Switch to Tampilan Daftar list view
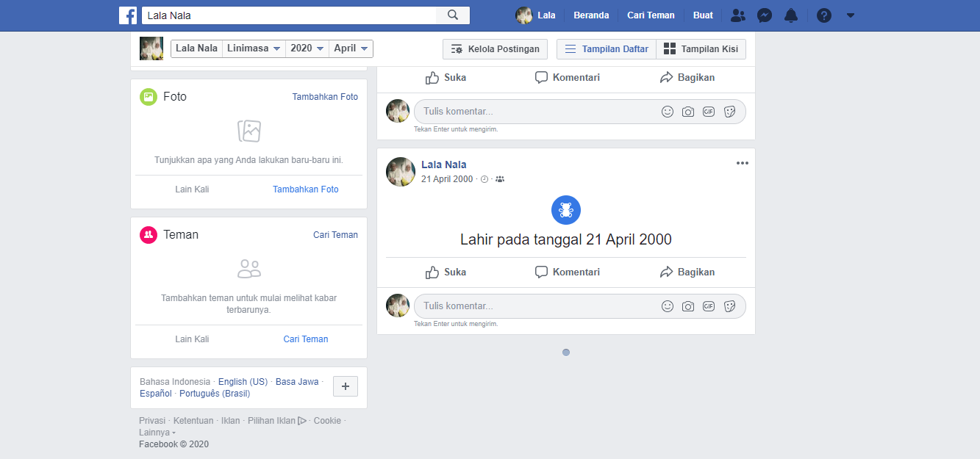The width and height of the screenshot is (980, 459). tap(607, 49)
